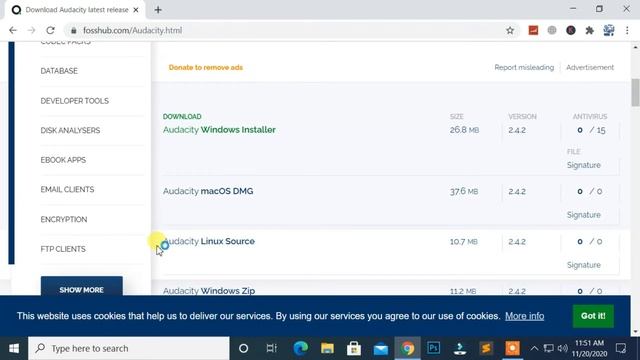Open Task View in the taskbar
This screenshot has width=640, height=360.
click(271, 348)
